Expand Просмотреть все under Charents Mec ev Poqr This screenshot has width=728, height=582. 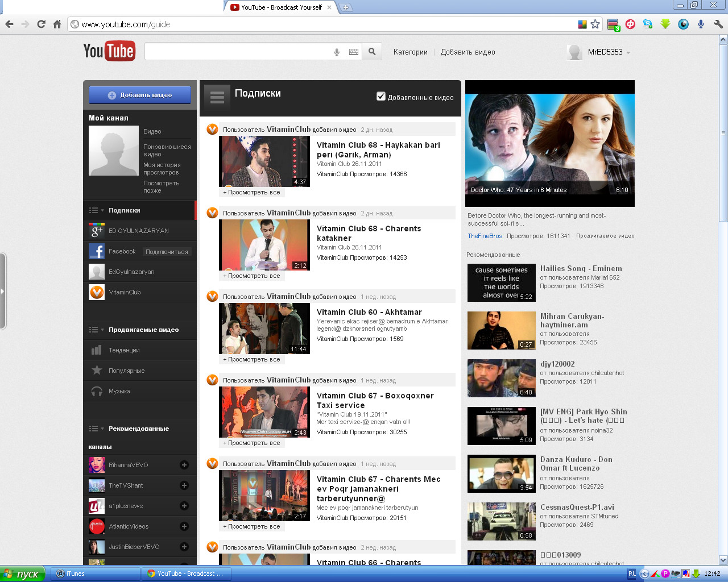point(251,526)
